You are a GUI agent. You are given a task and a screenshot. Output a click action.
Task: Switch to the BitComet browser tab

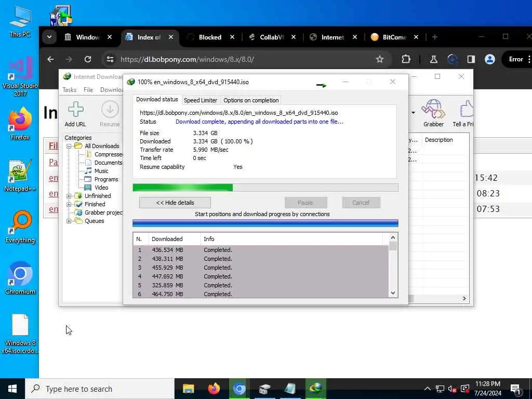tap(395, 37)
